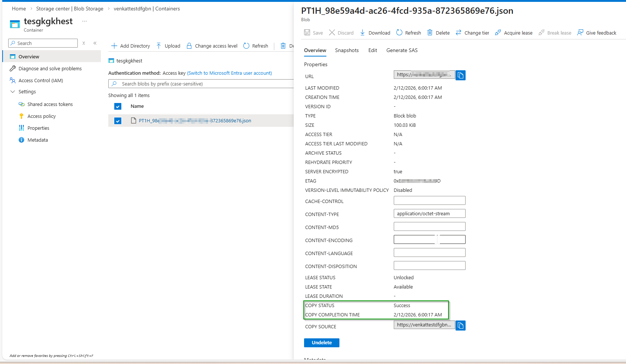Click the Shared access tokens link icon
626x364 pixels.
pyautogui.click(x=22, y=104)
